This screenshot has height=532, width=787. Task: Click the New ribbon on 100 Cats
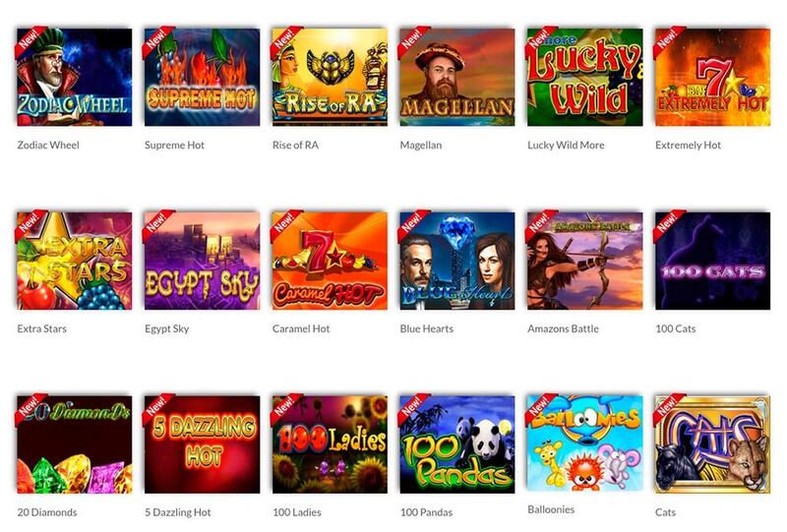point(668,222)
